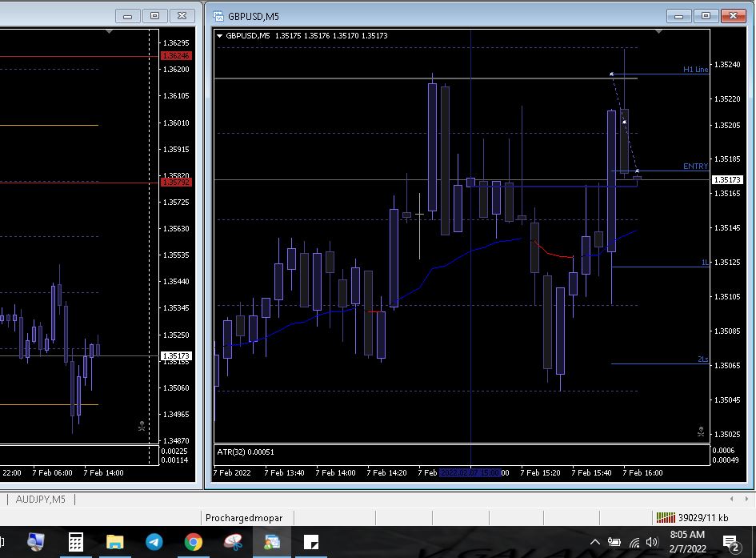756x558 pixels.
Task: Show hidden system tray icons
Action: (x=594, y=542)
